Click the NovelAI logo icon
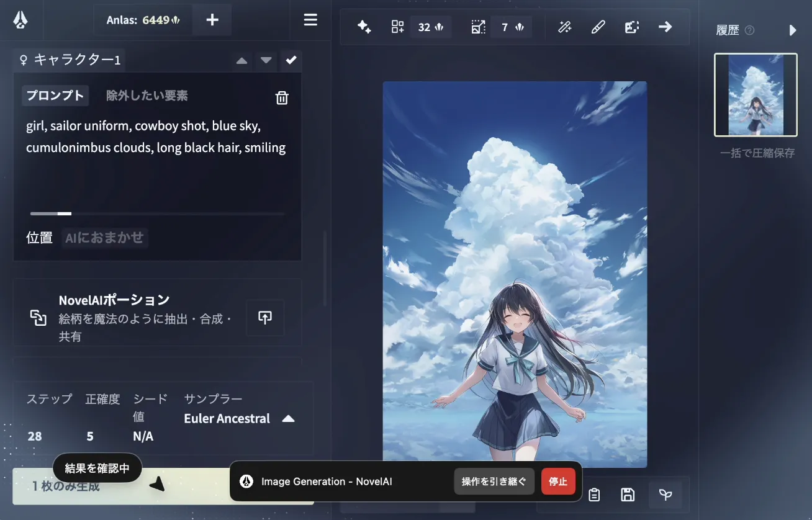 [20, 20]
